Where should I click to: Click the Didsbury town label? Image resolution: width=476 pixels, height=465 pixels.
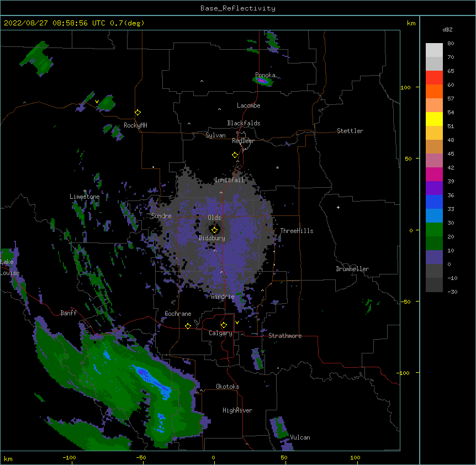(x=212, y=238)
